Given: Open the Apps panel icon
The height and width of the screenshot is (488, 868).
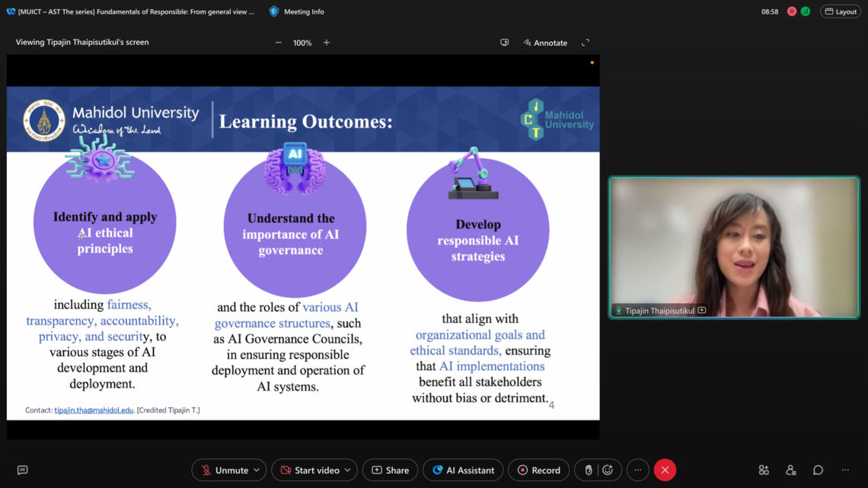Looking at the screenshot, I should pyautogui.click(x=763, y=470).
